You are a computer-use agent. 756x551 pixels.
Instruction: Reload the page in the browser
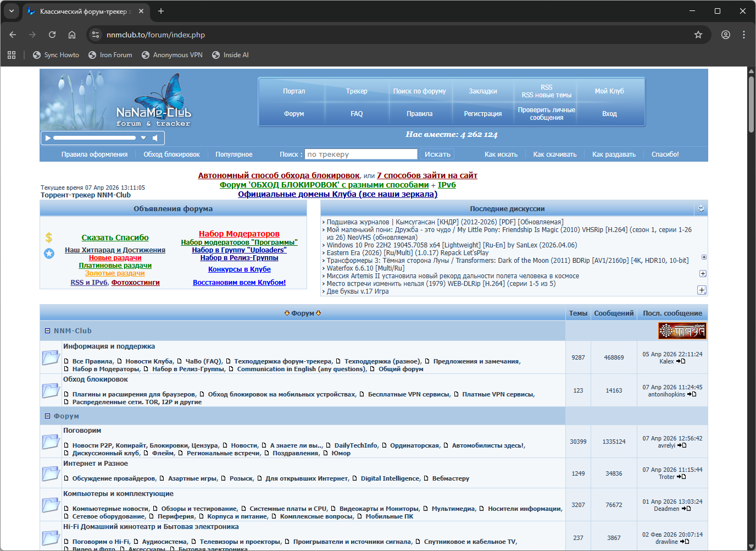point(52,35)
